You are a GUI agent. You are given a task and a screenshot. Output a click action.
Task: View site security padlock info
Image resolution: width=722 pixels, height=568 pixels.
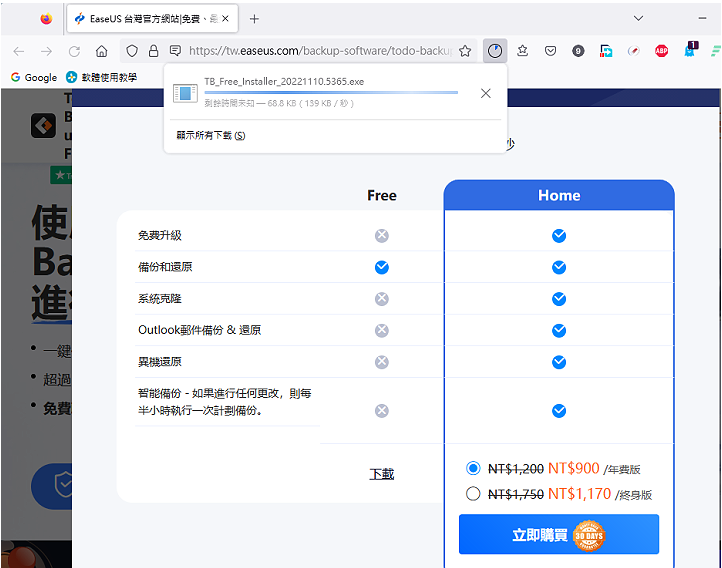154,51
